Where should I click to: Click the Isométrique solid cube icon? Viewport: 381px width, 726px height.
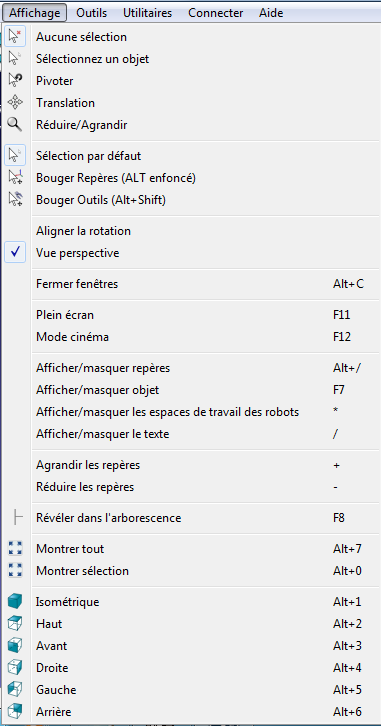click(15, 602)
